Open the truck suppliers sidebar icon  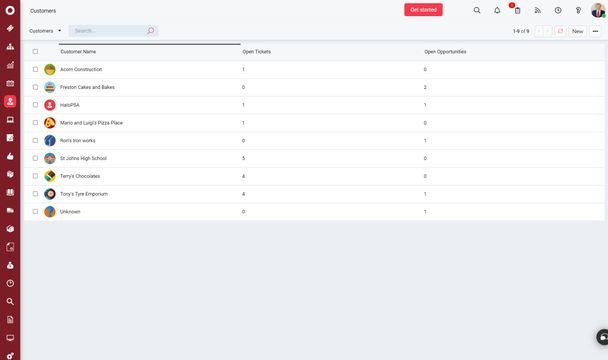tap(10, 211)
